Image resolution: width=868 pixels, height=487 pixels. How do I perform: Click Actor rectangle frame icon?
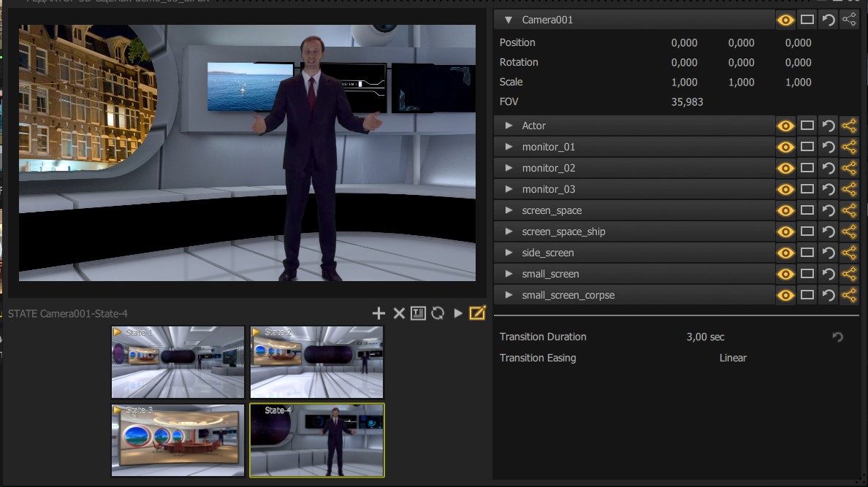(807, 126)
